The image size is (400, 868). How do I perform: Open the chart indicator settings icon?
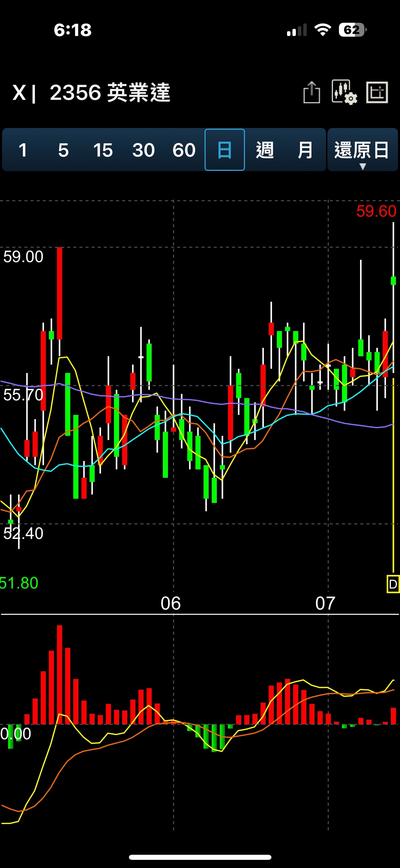(x=344, y=92)
